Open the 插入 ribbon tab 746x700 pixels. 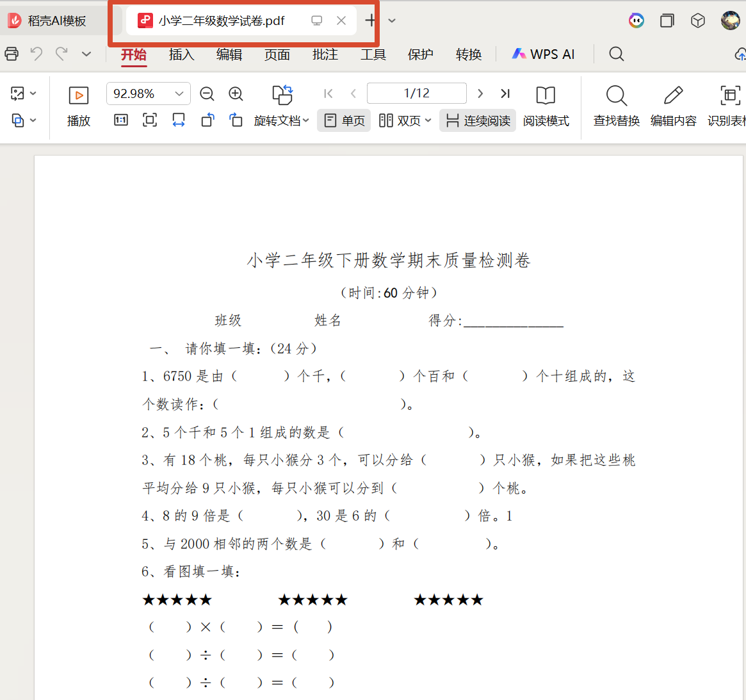pyautogui.click(x=181, y=54)
